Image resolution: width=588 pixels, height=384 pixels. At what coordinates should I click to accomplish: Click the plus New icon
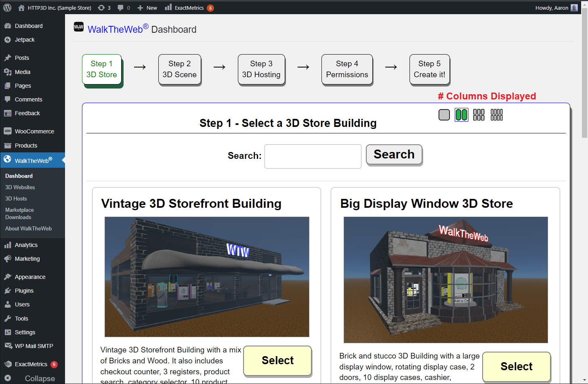(140, 8)
